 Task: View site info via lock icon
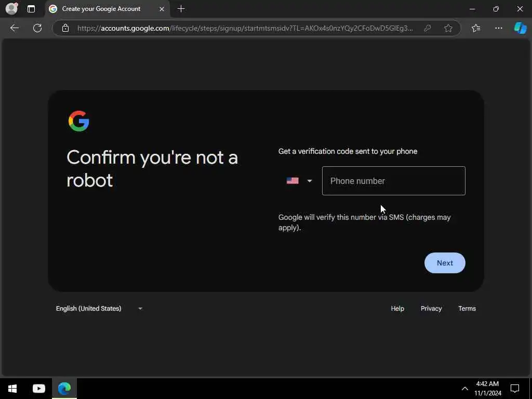tap(65, 28)
